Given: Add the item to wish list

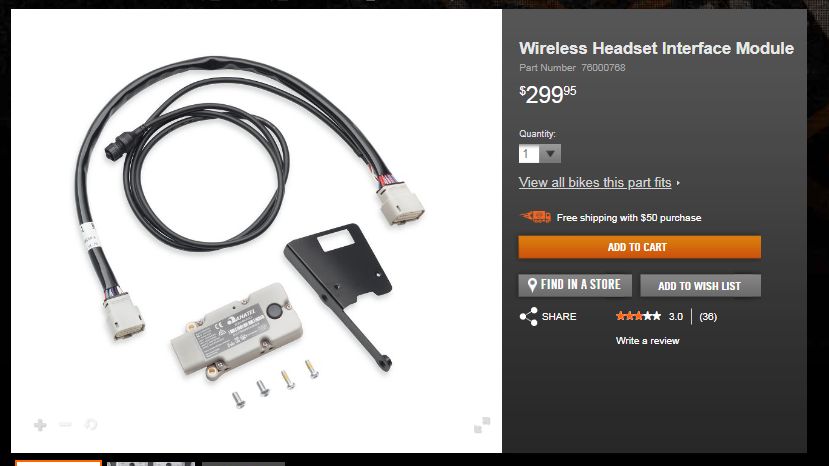Looking at the screenshot, I should tap(701, 286).
